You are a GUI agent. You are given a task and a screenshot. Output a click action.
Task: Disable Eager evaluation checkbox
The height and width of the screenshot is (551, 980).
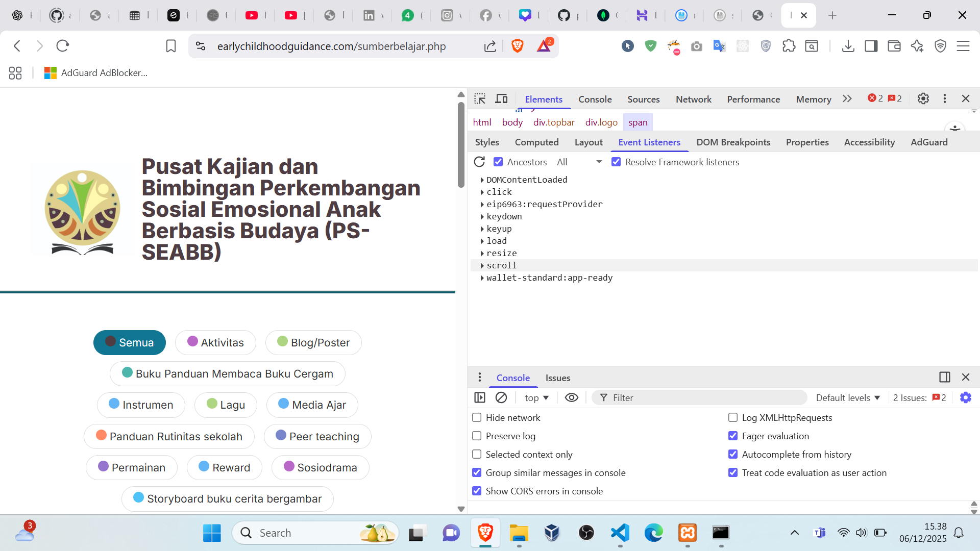733,436
